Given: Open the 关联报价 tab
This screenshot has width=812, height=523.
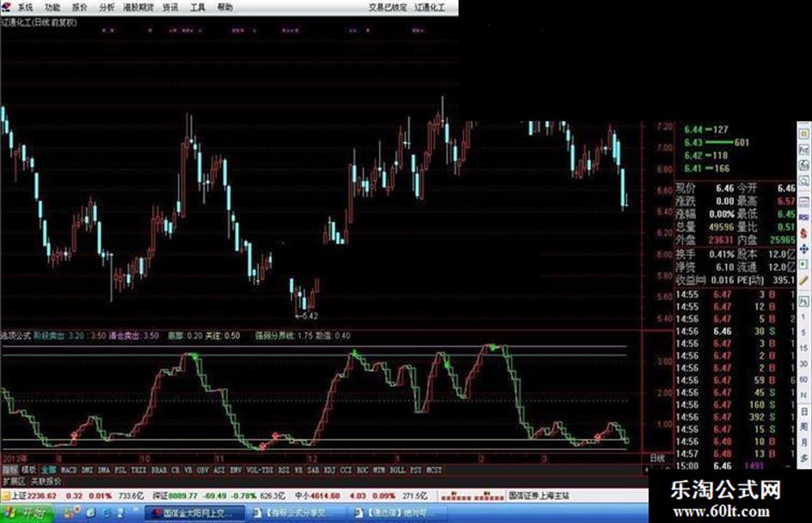Looking at the screenshot, I should click(46, 481).
